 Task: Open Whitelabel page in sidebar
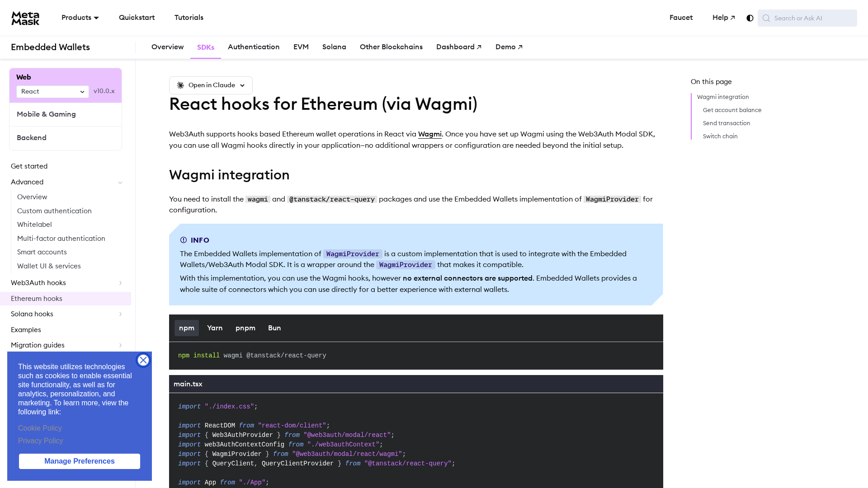(34, 225)
